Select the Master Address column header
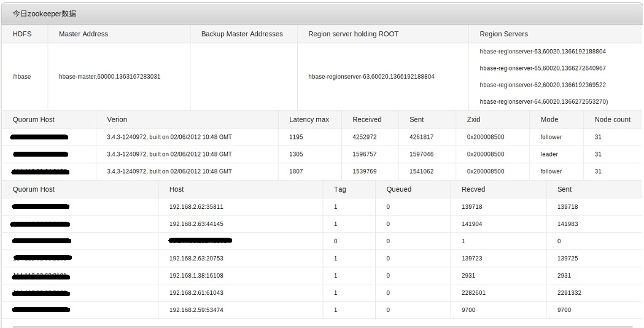This screenshot has width=644, height=328. [83, 34]
